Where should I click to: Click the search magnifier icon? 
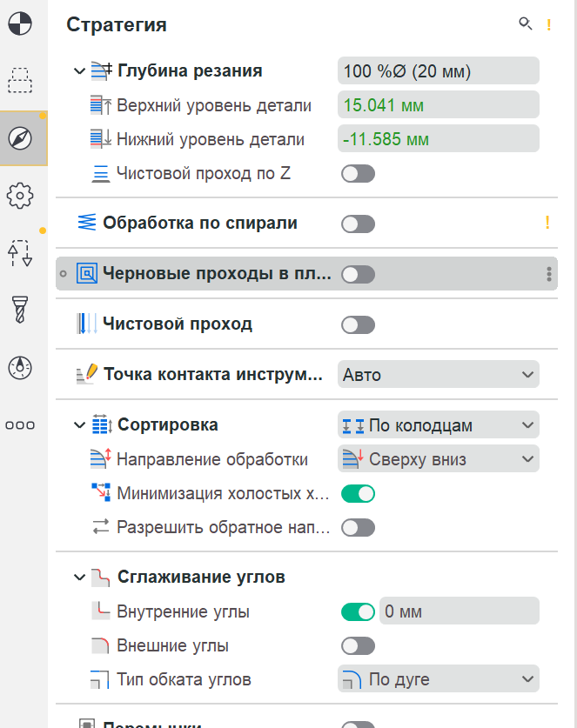click(x=525, y=23)
